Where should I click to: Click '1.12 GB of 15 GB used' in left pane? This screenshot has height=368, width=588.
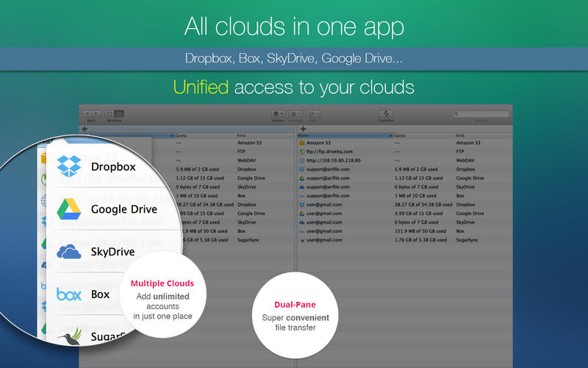pos(200,178)
